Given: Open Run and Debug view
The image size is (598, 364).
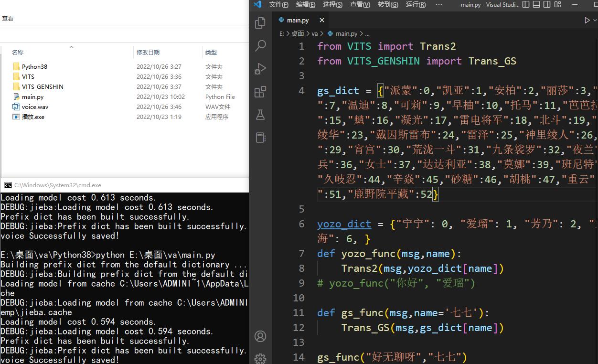Looking at the screenshot, I should pos(260,69).
